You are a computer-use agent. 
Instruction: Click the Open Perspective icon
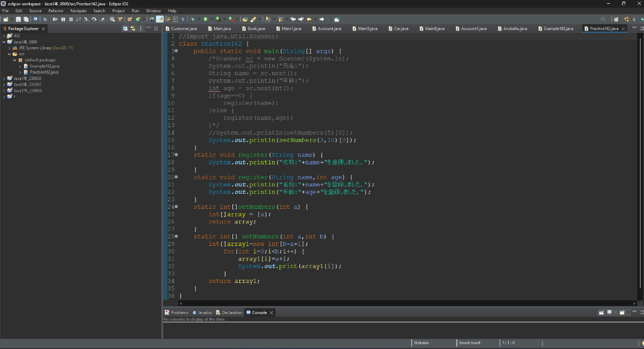click(x=617, y=19)
